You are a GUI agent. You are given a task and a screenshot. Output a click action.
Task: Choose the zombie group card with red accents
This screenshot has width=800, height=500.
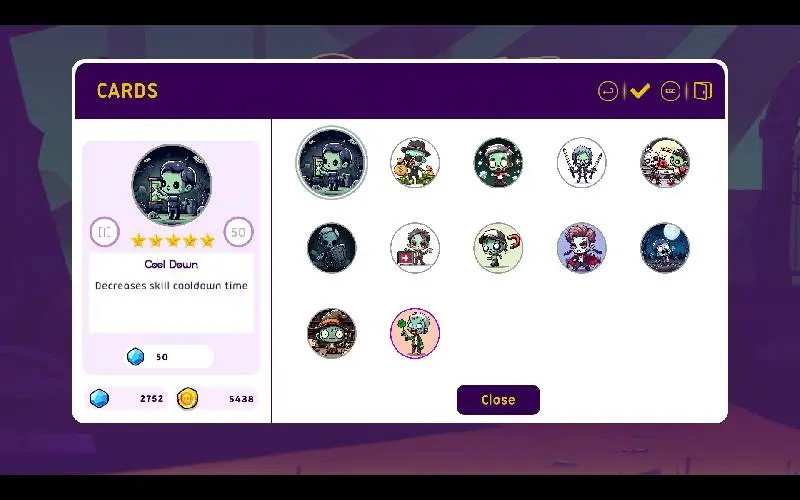(665, 162)
